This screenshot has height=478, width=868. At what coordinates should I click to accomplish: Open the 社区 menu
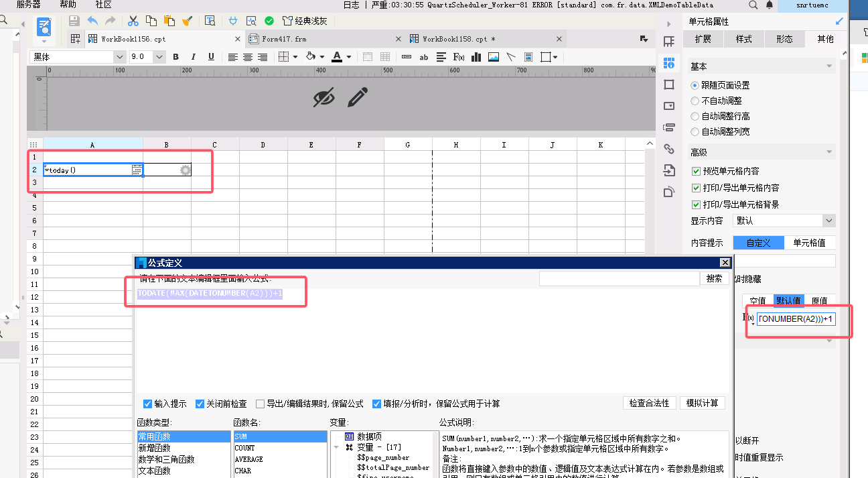103,5
